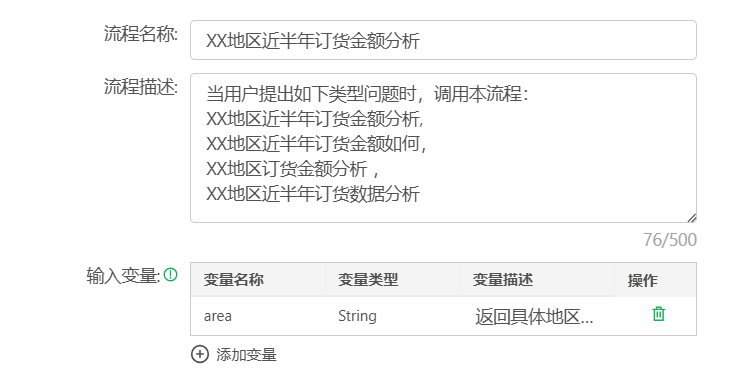Focus the 流程名称 input field

click(443, 40)
